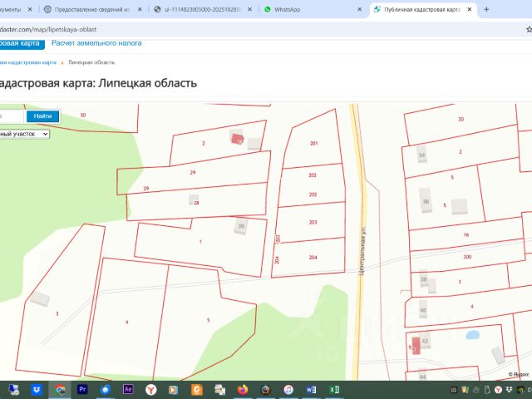Click parcel 28 on the map
This screenshot has width=532, height=399.
[x=196, y=203]
